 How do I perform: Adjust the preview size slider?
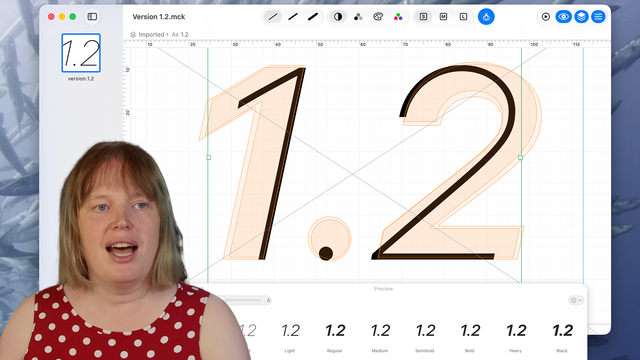pyautogui.click(x=242, y=300)
